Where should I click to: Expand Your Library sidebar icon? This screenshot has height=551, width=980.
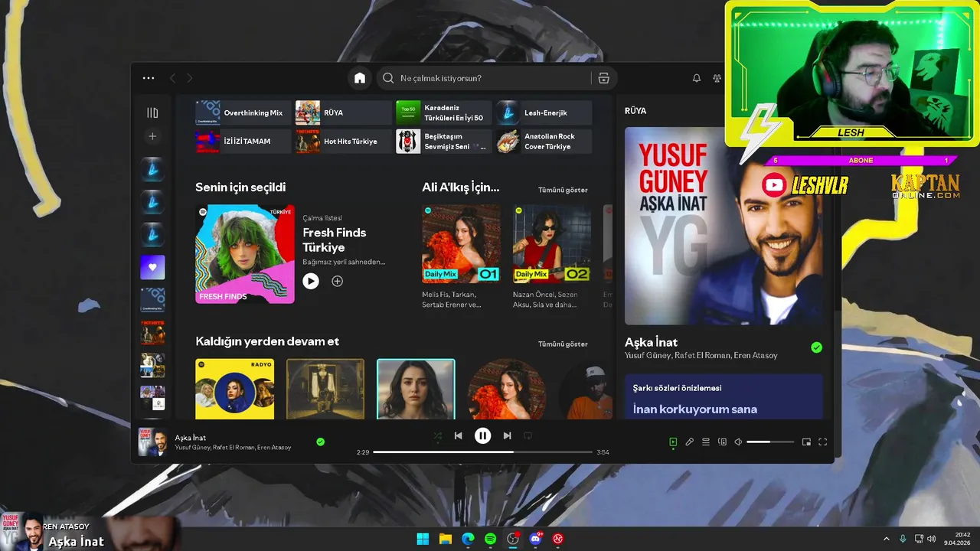[152, 113]
